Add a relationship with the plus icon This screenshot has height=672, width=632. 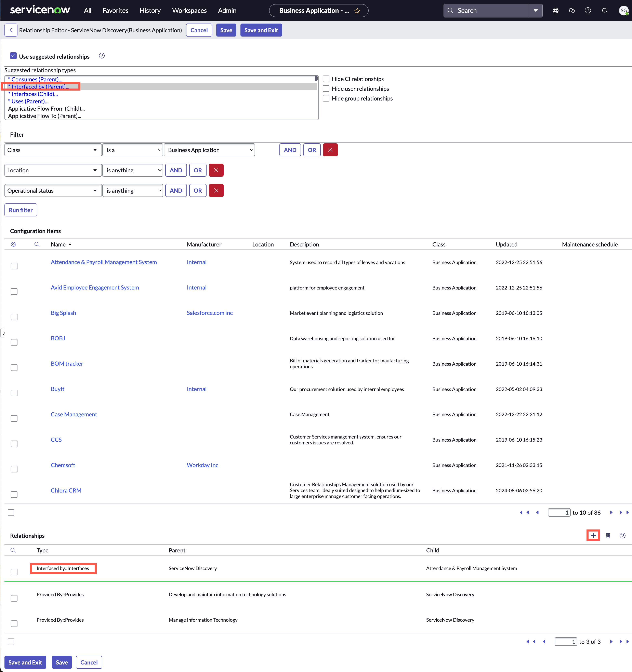click(x=593, y=535)
